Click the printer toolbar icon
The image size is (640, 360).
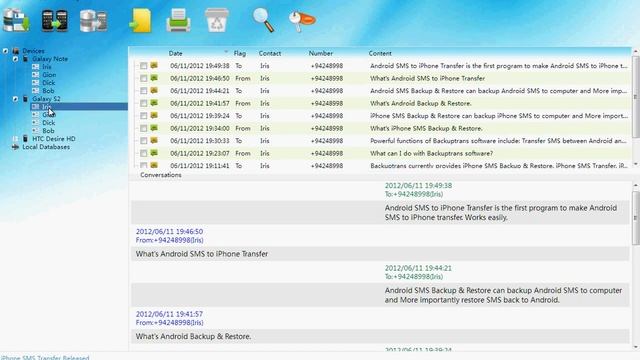point(178,20)
